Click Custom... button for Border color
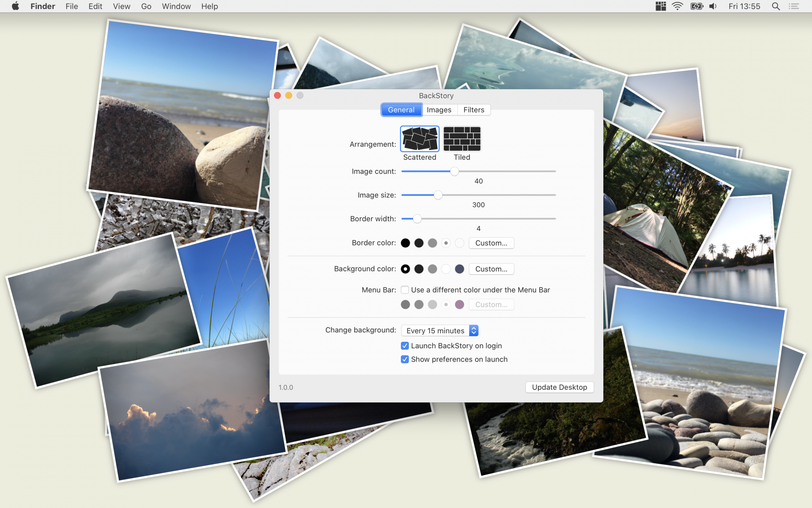812x508 pixels. 491,243
